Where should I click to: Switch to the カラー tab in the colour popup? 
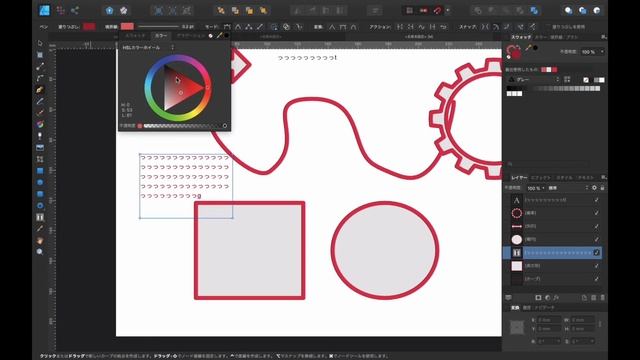tap(161, 36)
